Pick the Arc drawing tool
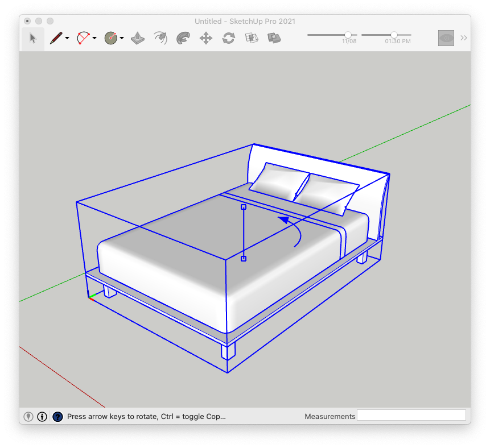This screenshot has width=490, height=448. pyautogui.click(x=83, y=39)
